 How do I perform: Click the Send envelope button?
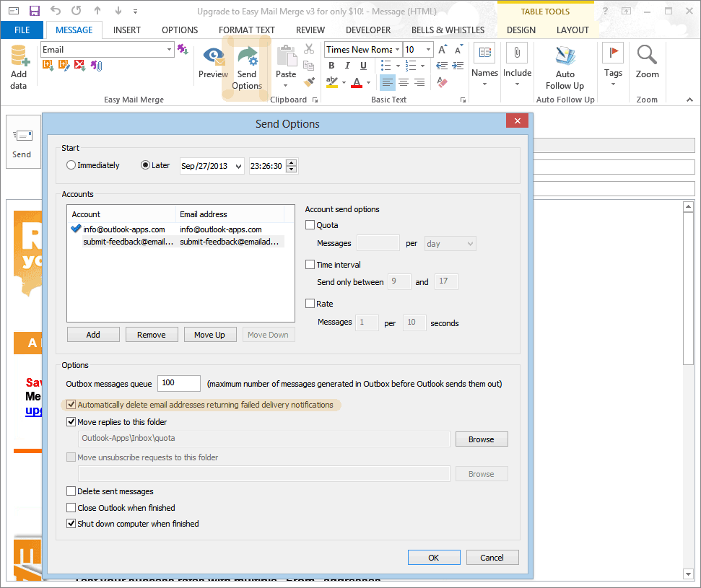tap(22, 142)
